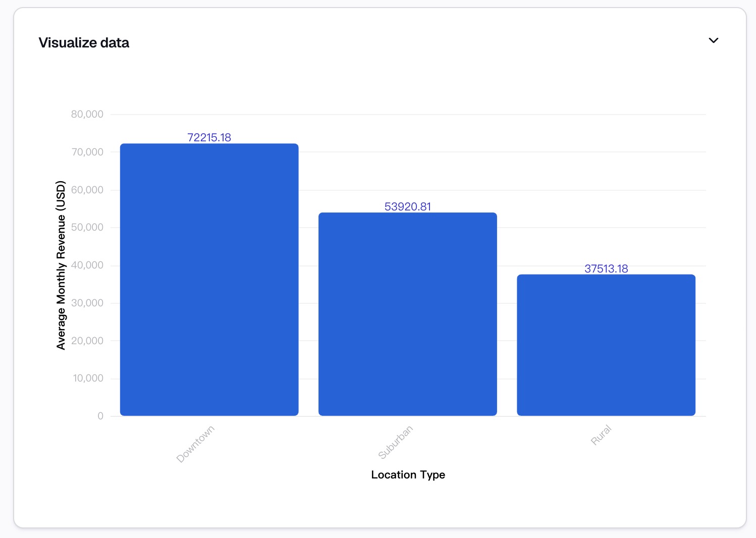Click the Rural axis label

click(x=601, y=435)
